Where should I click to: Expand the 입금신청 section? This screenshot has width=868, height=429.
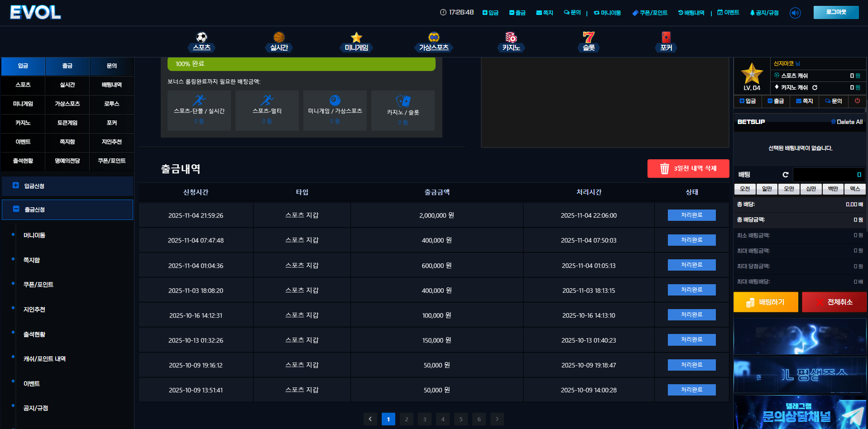(67, 186)
